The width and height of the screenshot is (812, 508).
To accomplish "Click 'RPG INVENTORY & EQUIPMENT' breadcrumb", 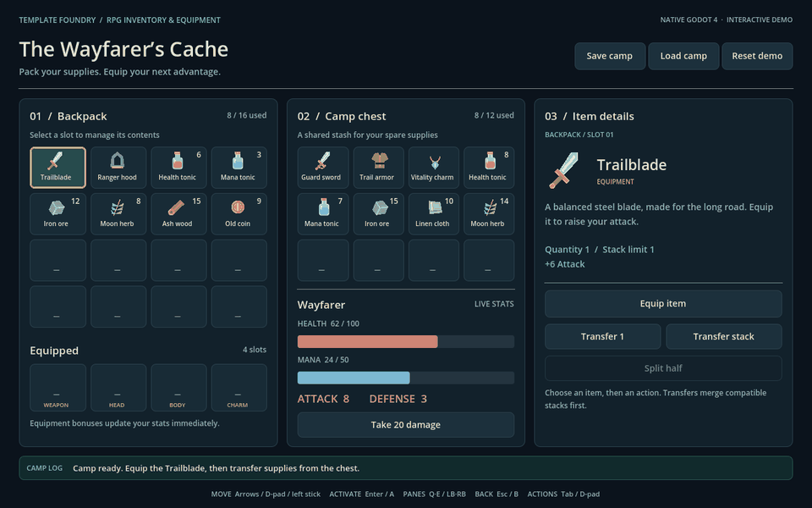I will (x=163, y=20).
